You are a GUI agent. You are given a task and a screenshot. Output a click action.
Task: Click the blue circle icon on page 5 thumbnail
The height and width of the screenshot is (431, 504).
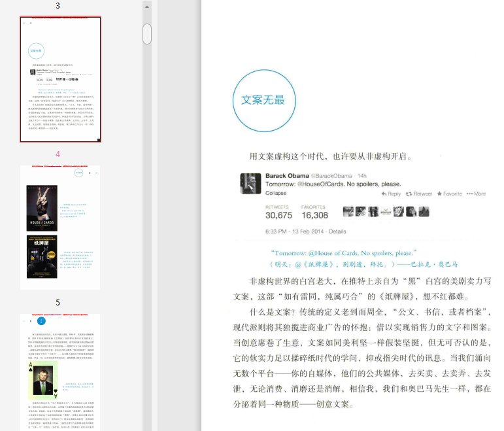pyautogui.click(x=41, y=320)
